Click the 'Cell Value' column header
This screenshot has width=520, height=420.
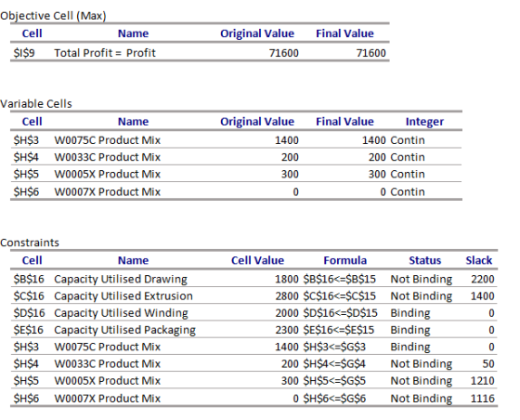(257, 260)
